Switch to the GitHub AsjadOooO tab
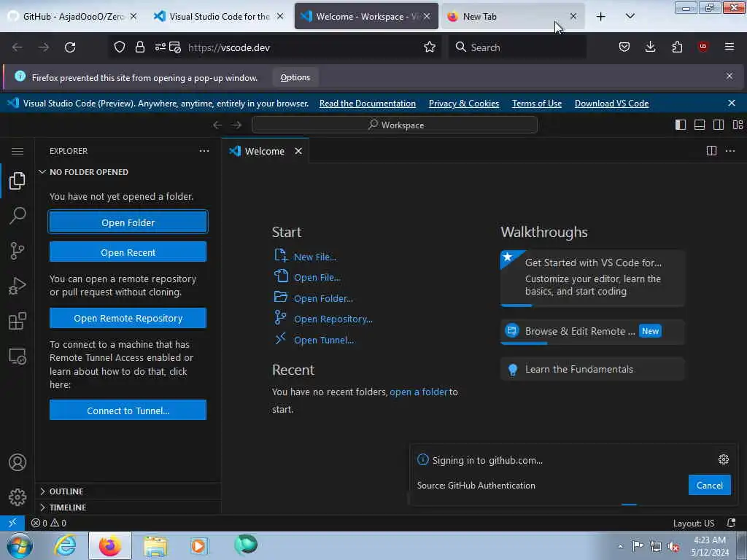Screen dimensions: 747x560 coord(74,16)
